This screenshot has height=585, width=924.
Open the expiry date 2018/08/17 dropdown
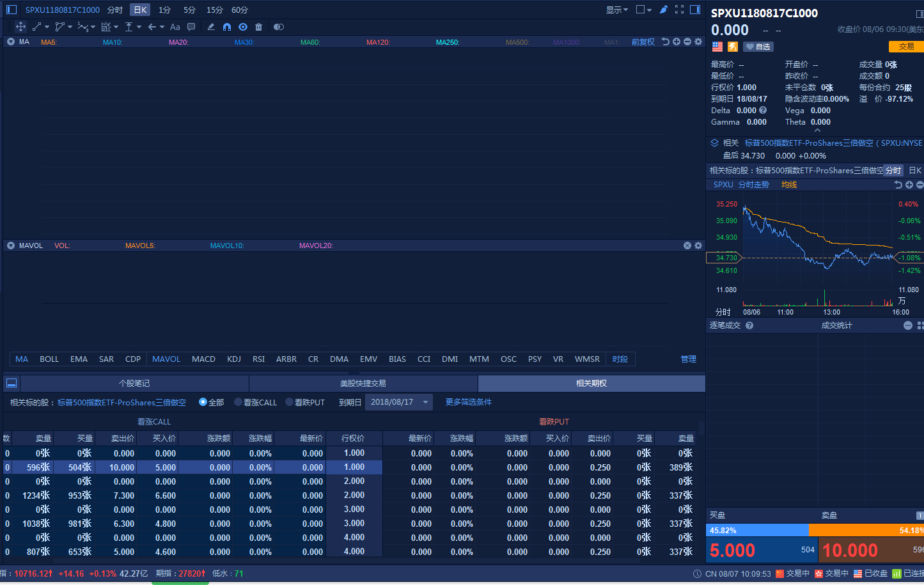pyautogui.click(x=398, y=402)
